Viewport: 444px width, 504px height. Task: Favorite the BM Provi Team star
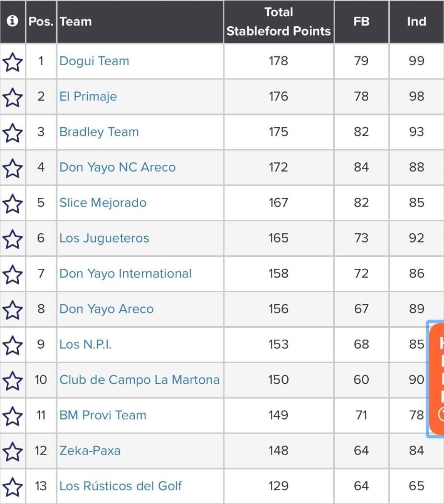[x=12, y=416]
